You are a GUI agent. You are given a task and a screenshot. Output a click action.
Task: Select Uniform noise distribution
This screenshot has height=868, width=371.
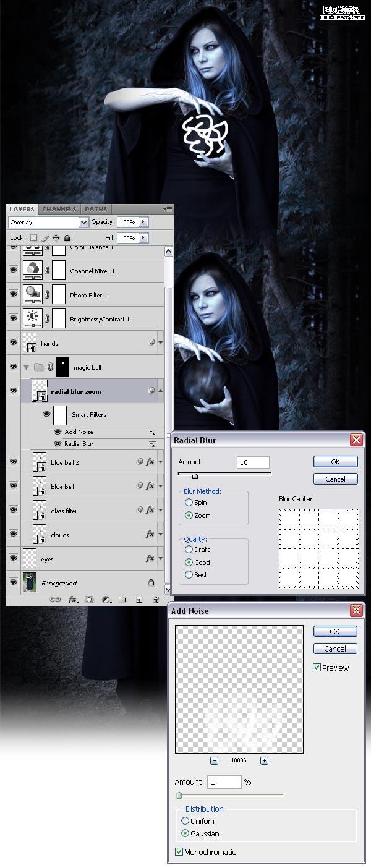(185, 821)
